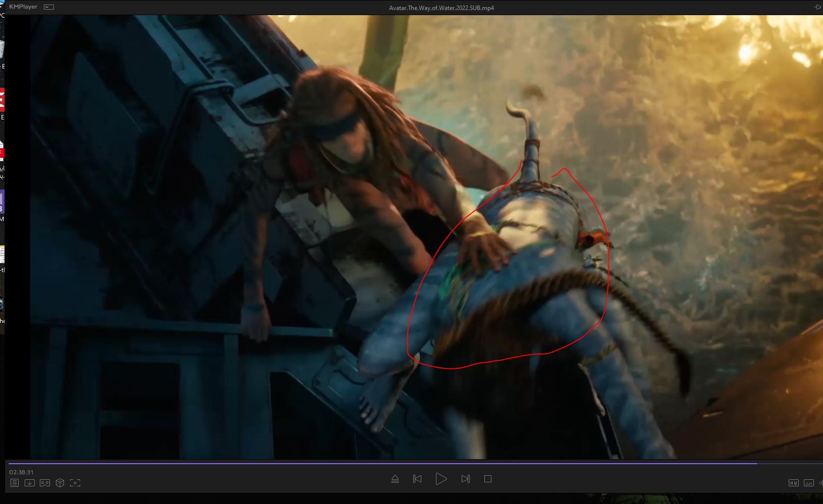The width and height of the screenshot is (823, 504).
Task: Click the 02:38:31 elapsed time display
Action: pyautogui.click(x=22, y=472)
